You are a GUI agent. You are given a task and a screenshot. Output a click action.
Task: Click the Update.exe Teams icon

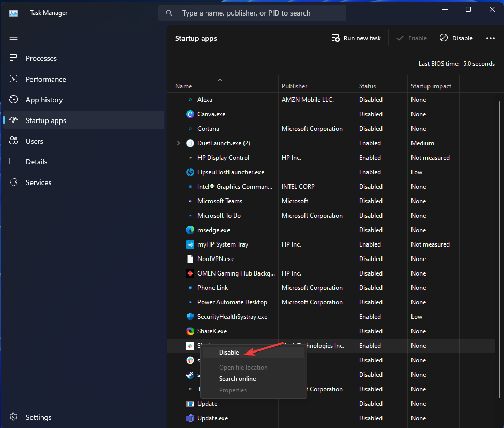pos(190,418)
